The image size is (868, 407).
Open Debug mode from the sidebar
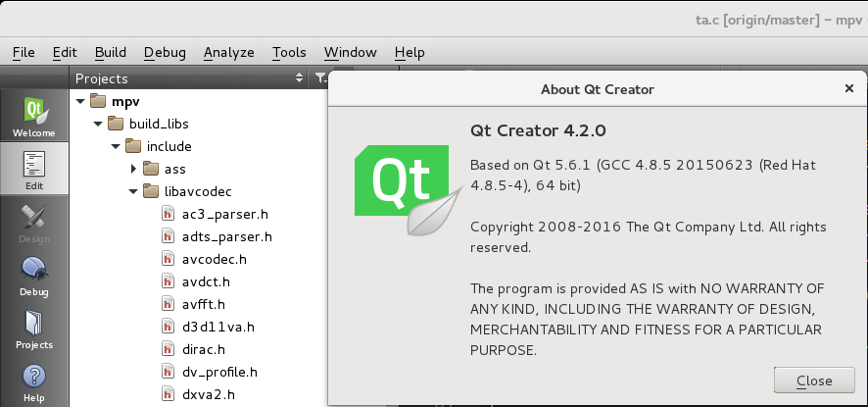(34, 275)
